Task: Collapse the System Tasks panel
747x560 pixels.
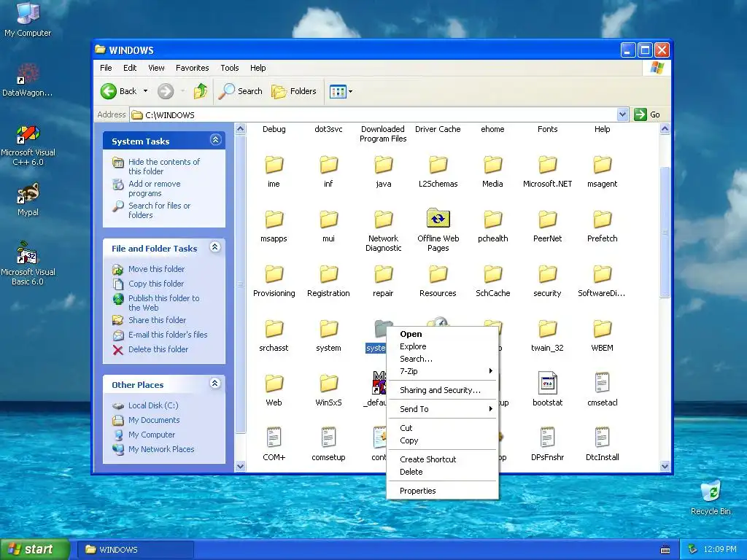Action: pos(215,139)
